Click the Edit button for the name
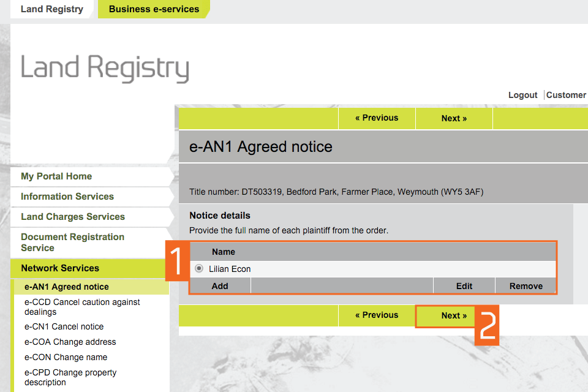The image size is (588, 392). click(x=464, y=286)
